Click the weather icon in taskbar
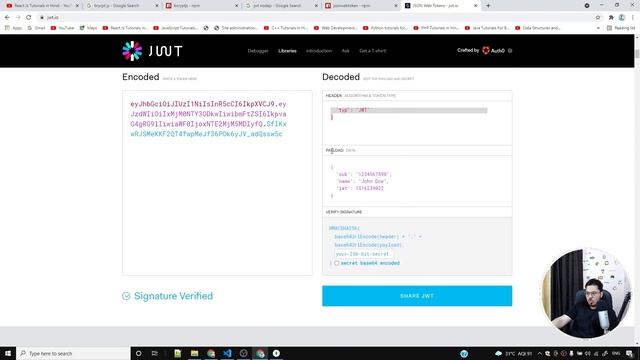Image resolution: width=640 pixels, height=360 pixels. click(x=498, y=353)
